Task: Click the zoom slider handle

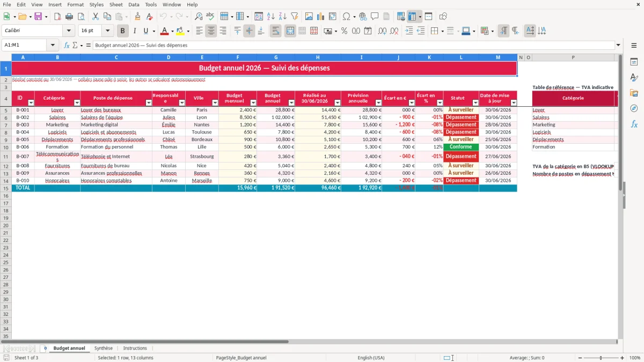Action: [x=601, y=358]
